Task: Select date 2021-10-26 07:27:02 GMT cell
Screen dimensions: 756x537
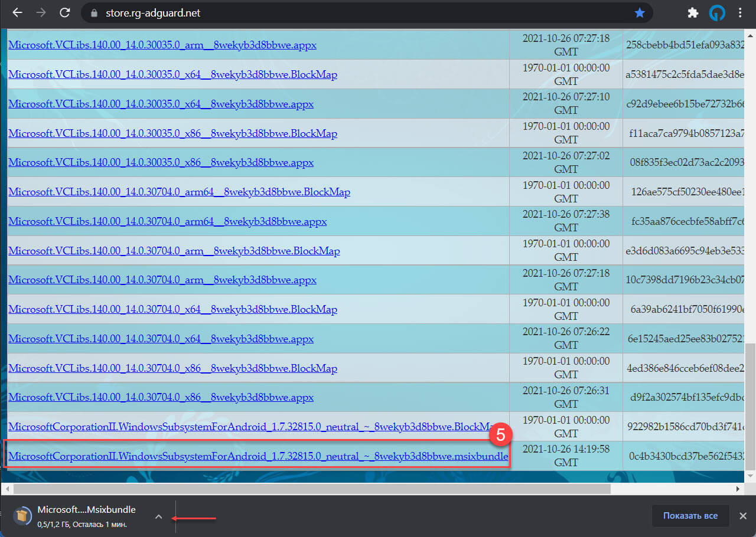Action: 566,162
